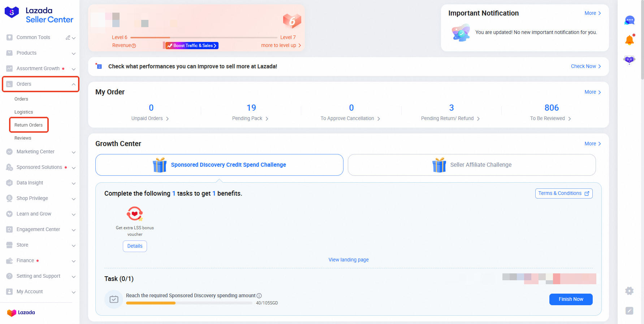
Task: Open the Reviews submenu item
Action: (x=23, y=138)
